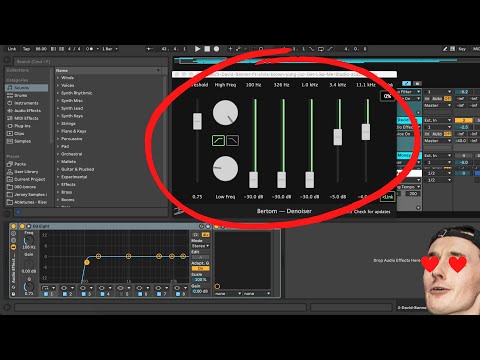Click the browser Search field
Viewport: 480px width, 360px height.
coord(90,62)
